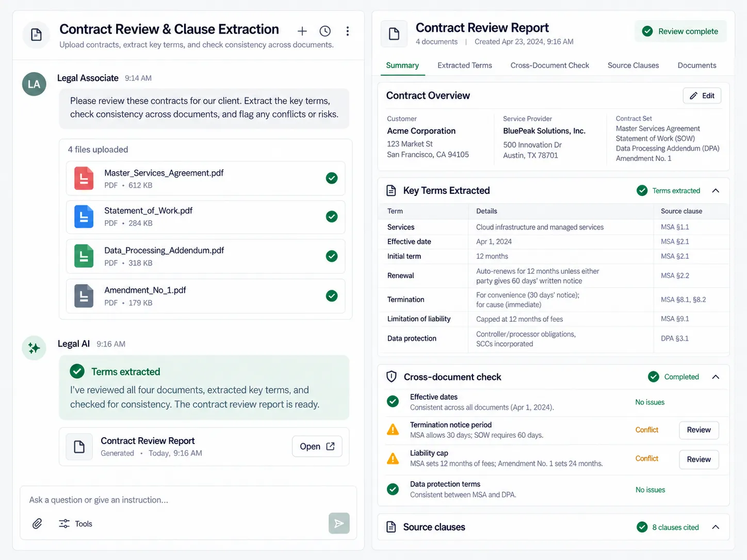
Task: Click warning icon beside Termination notice period
Action: [x=393, y=430]
